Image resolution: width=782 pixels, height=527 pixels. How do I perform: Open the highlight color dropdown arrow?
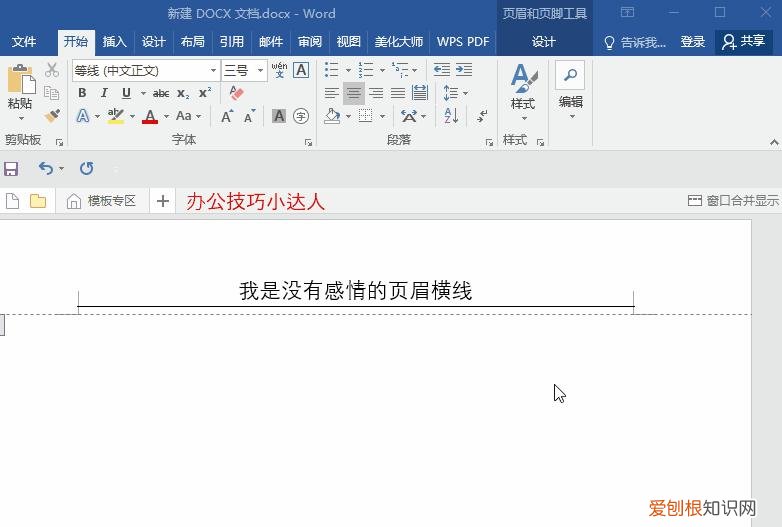click(132, 117)
